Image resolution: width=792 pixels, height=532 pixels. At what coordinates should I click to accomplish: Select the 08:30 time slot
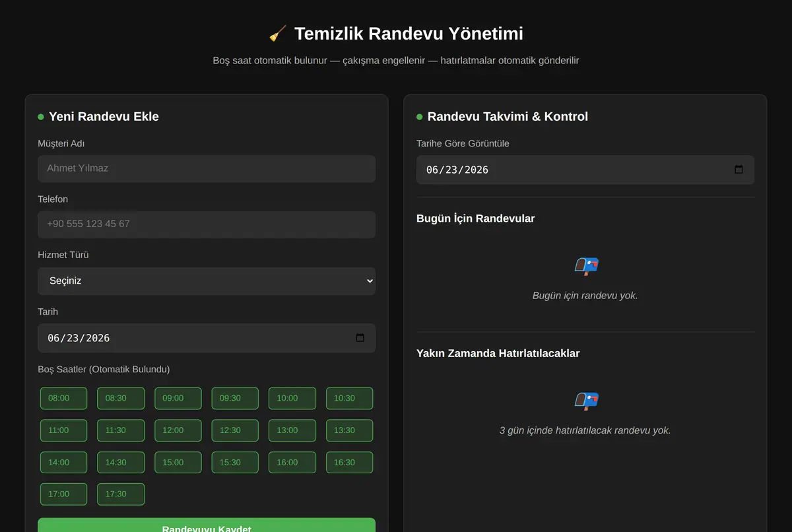pos(121,398)
